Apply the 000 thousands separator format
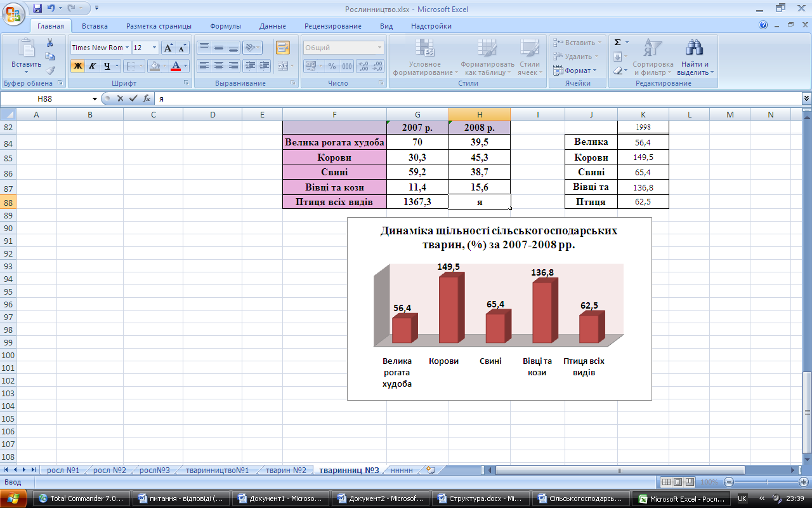The height and width of the screenshot is (508, 812). [347, 66]
